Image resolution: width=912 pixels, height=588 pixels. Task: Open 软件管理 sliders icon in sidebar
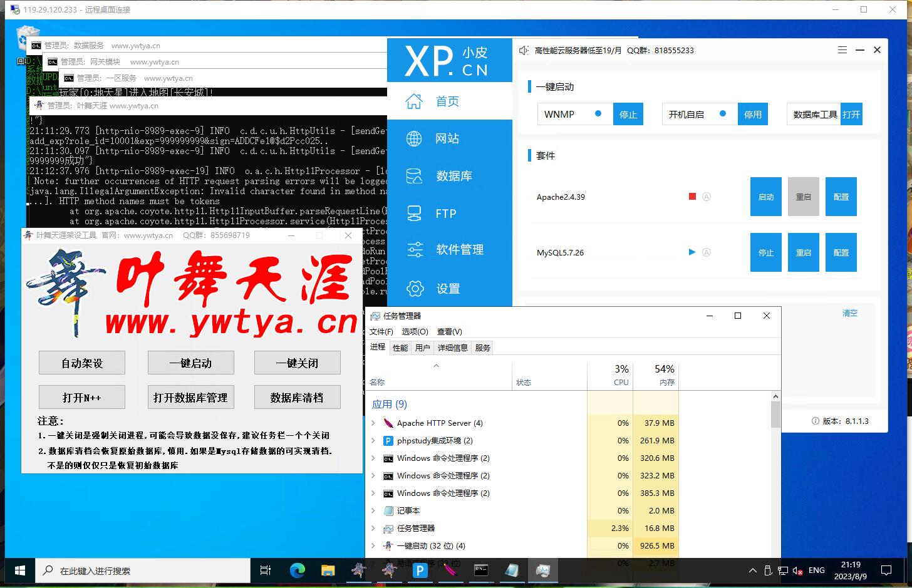(x=415, y=250)
